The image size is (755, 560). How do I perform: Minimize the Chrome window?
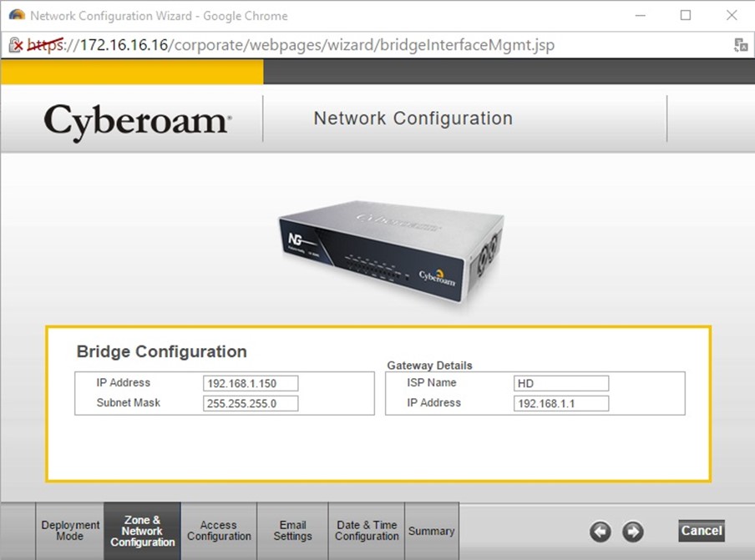640,15
